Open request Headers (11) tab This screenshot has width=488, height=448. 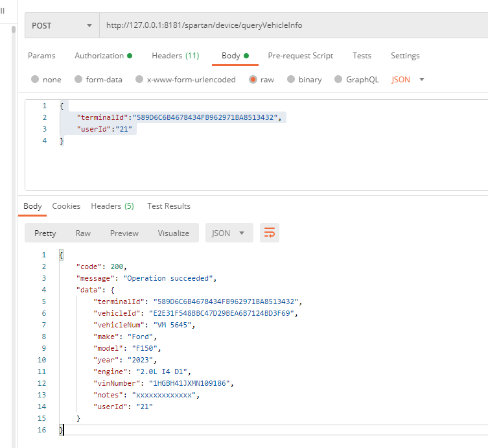pyautogui.click(x=175, y=56)
